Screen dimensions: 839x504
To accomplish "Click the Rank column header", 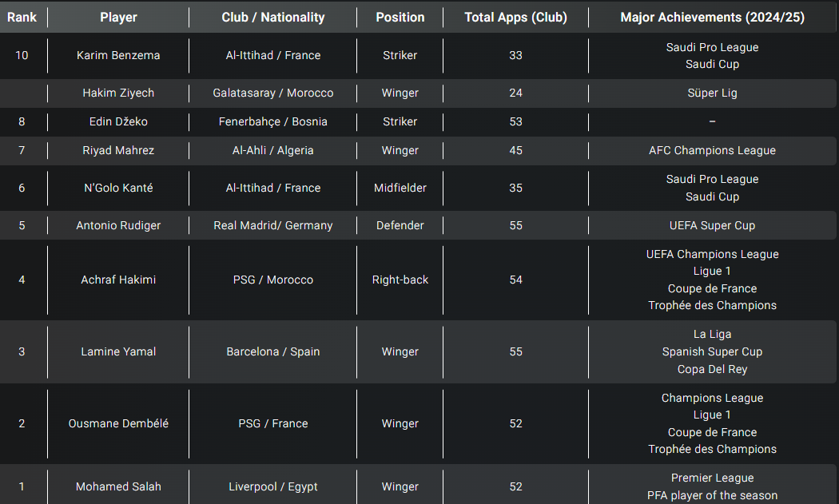I will pyautogui.click(x=22, y=17).
